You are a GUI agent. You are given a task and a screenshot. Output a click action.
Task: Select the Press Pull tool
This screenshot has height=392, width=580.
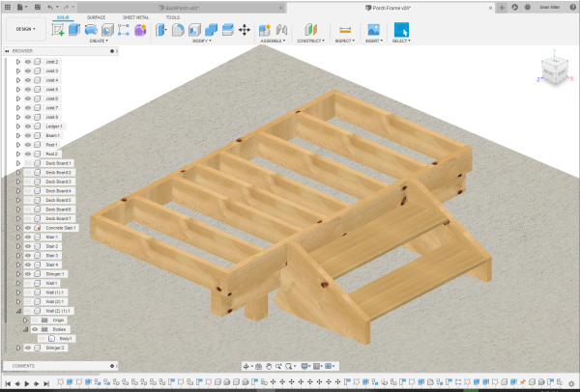click(161, 30)
